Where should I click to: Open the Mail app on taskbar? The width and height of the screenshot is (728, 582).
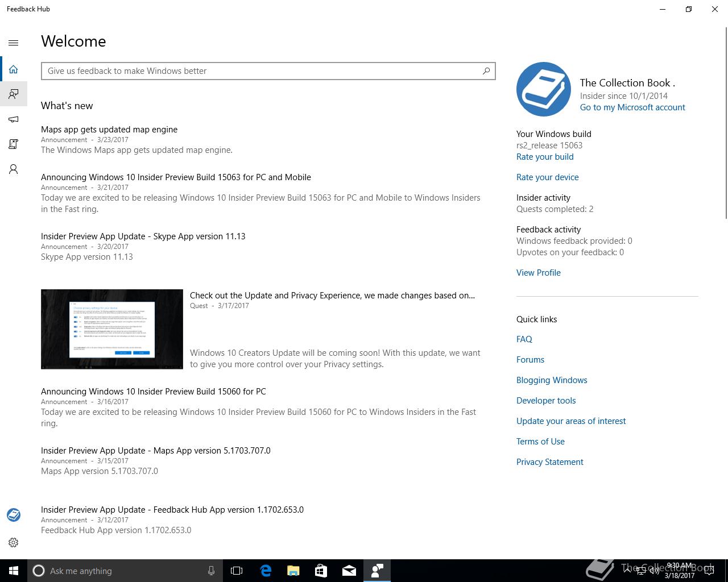point(349,571)
